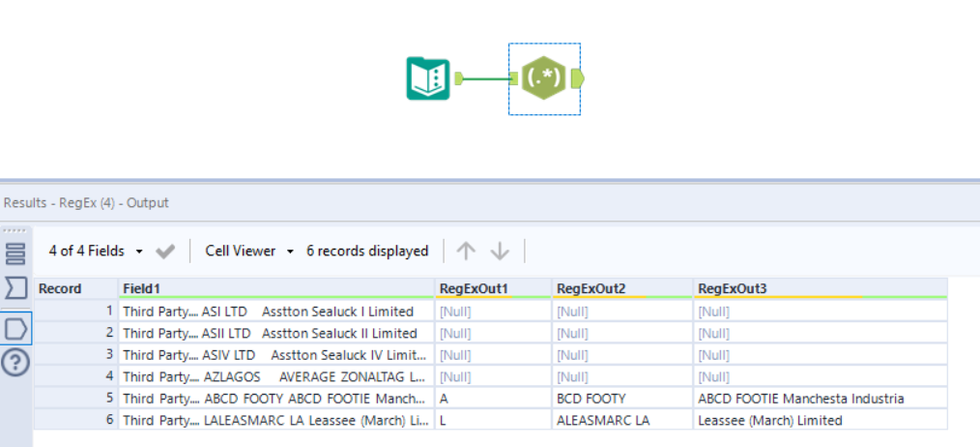
Task: Click the 'BCD FOOTY' cell in RegExOut2
Action: 621,398
